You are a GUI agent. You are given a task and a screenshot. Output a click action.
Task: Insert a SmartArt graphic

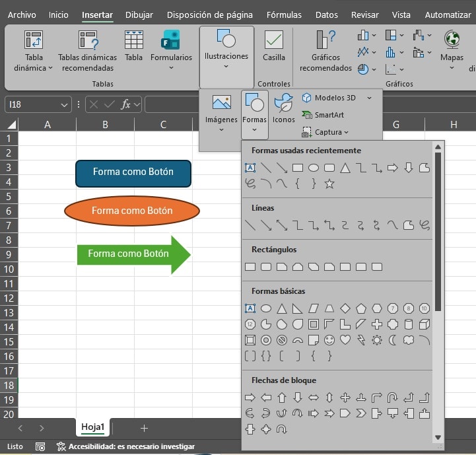323,115
